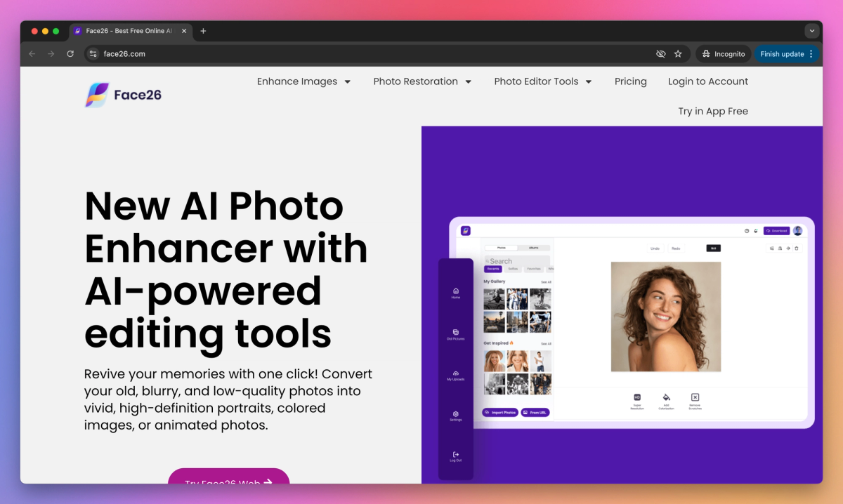Open a new tab with the plus icon

(203, 31)
